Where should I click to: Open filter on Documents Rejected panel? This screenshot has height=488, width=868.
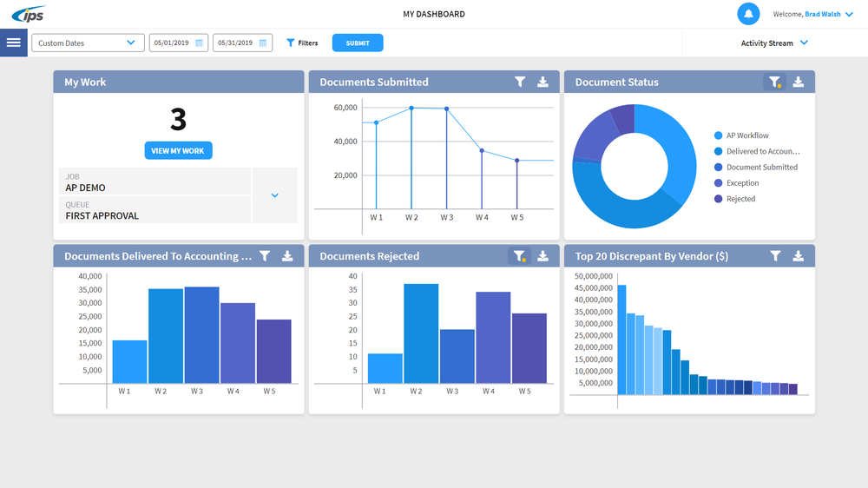click(519, 256)
